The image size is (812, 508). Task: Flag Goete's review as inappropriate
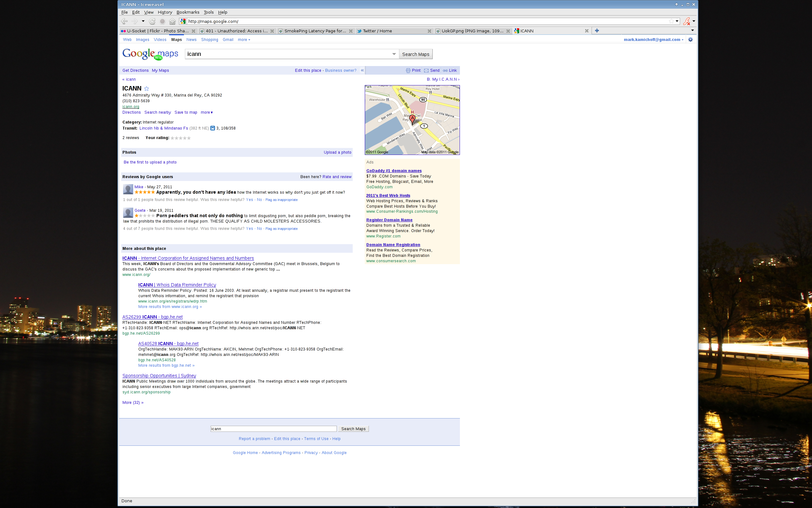point(282,229)
